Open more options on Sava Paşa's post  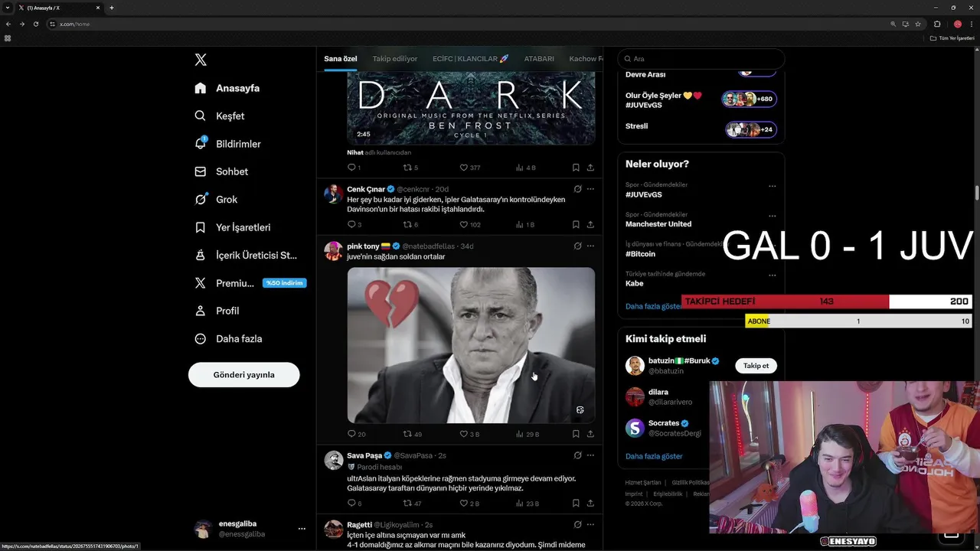point(590,455)
